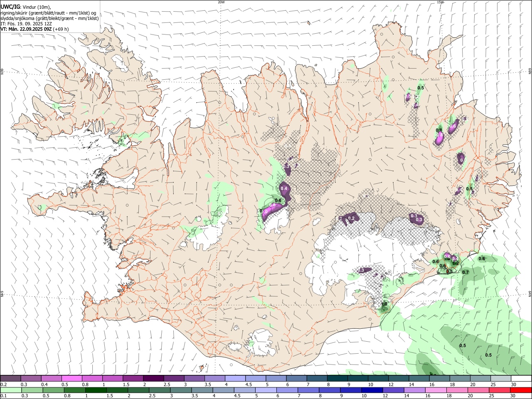Select the darkest green rain swatch at 1
532x399 pixels.
[x=96, y=390]
